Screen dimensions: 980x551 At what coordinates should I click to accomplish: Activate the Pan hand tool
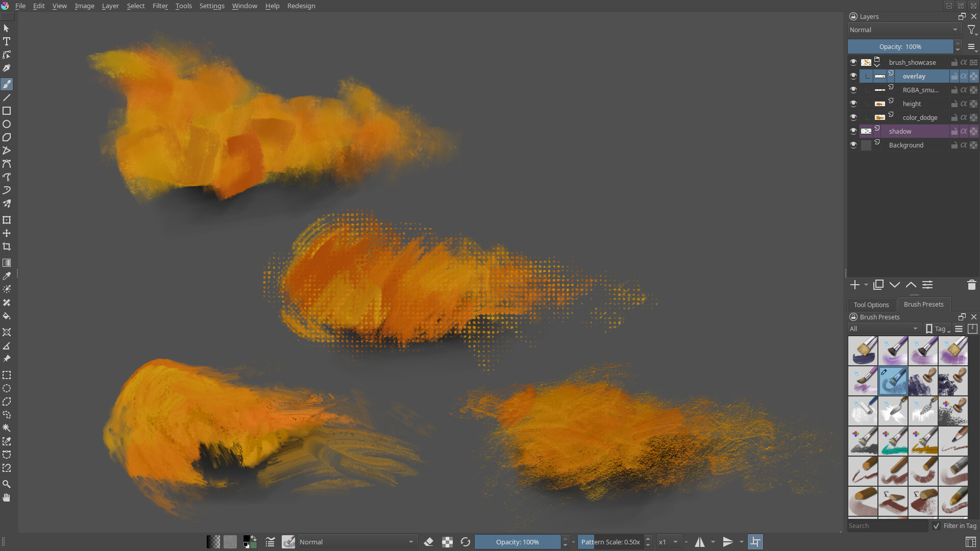tap(7, 497)
